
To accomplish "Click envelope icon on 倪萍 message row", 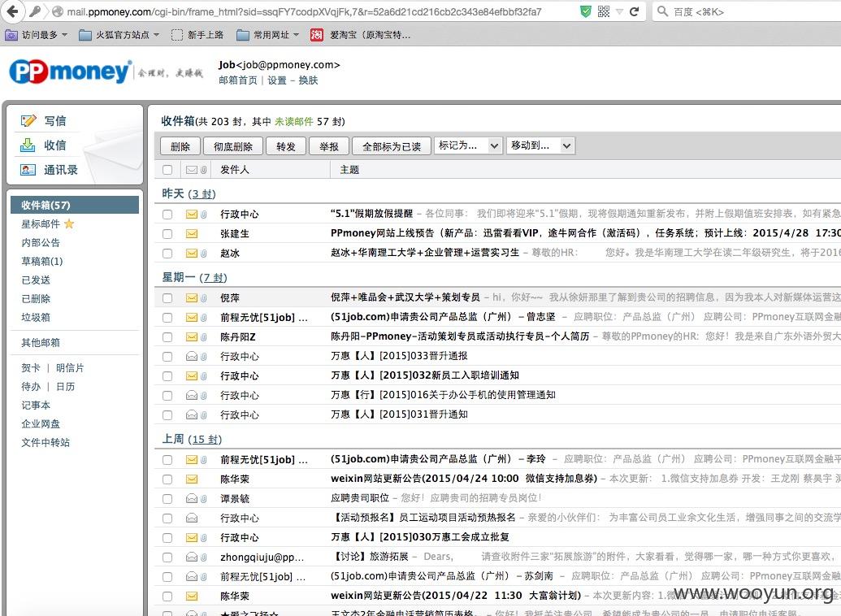I will [192, 297].
